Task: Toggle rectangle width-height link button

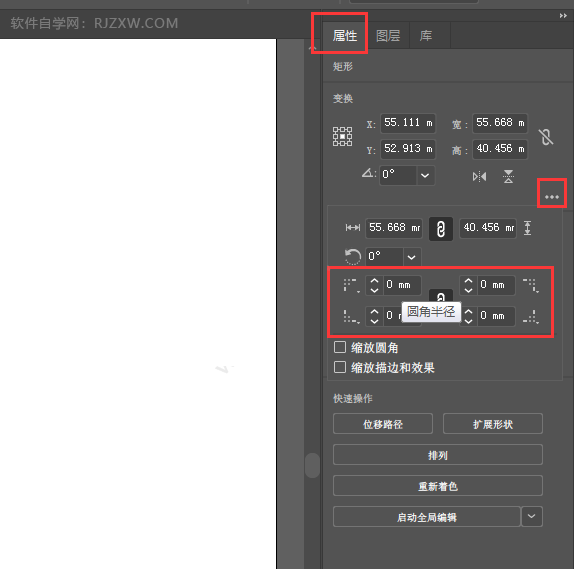Action: click(x=441, y=229)
